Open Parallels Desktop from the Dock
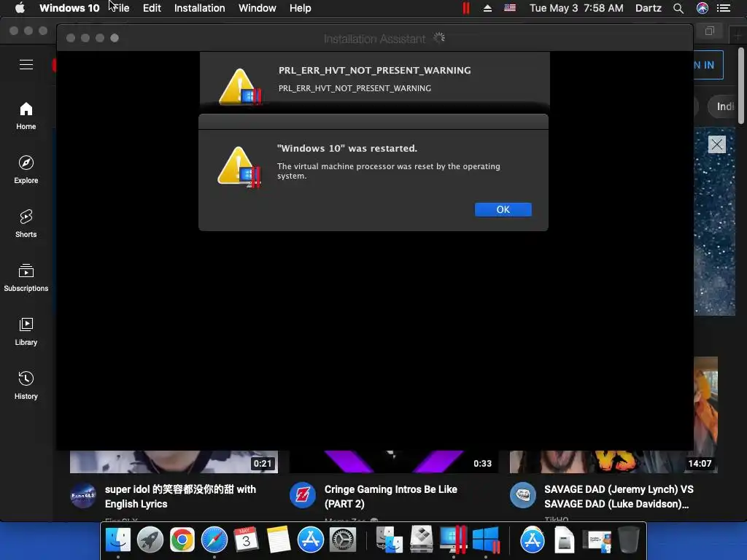 tap(453, 540)
